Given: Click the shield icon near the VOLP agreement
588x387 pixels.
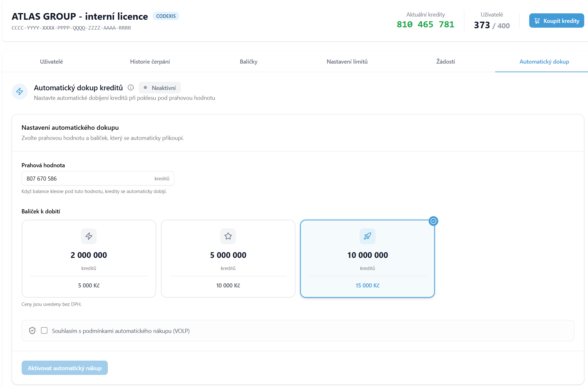Looking at the screenshot, I should coord(32,331).
